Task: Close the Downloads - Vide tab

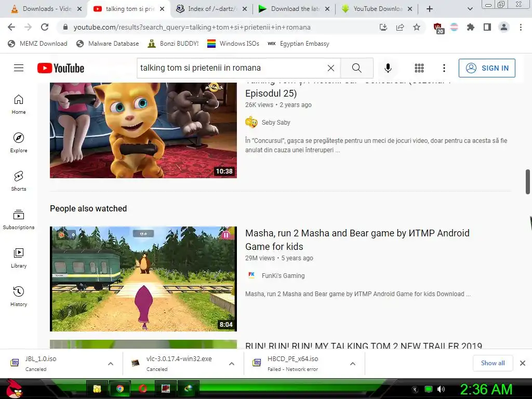Action: (x=79, y=9)
